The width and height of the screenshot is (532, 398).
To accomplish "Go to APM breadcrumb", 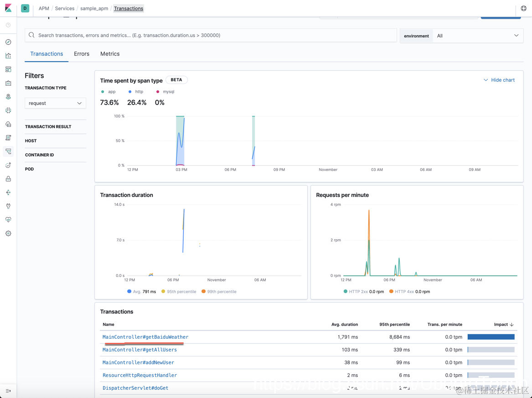I will [44, 8].
